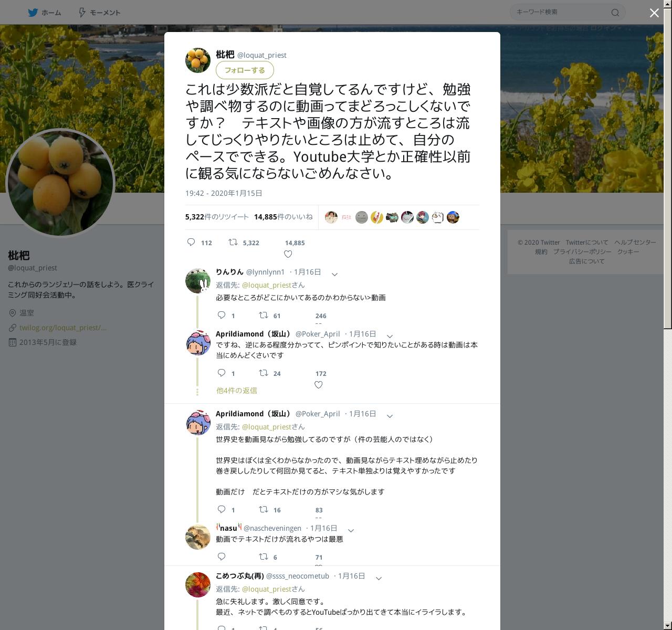Open Moments via the lightning bolt icon
This screenshot has width=672, height=630.
82,13
